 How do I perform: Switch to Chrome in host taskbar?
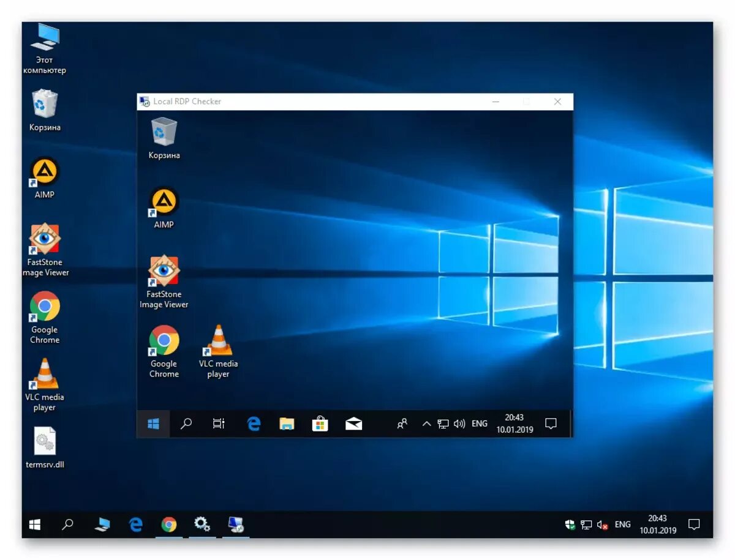(169, 525)
